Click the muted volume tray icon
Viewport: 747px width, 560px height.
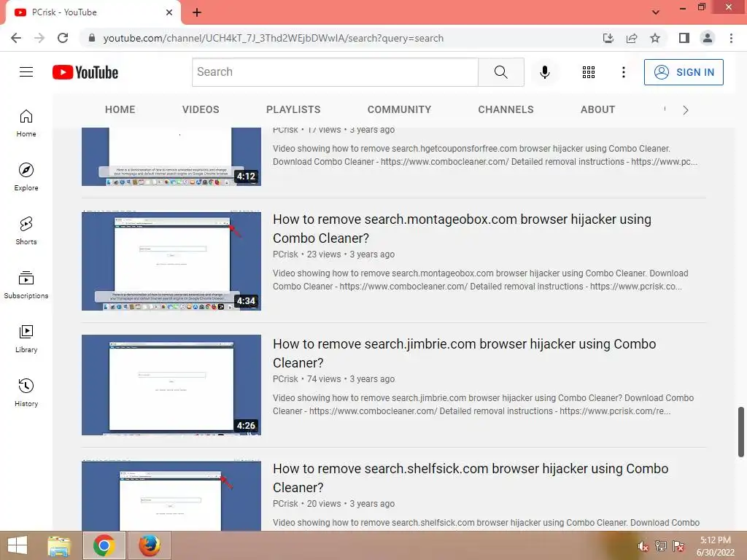point(643,546)
